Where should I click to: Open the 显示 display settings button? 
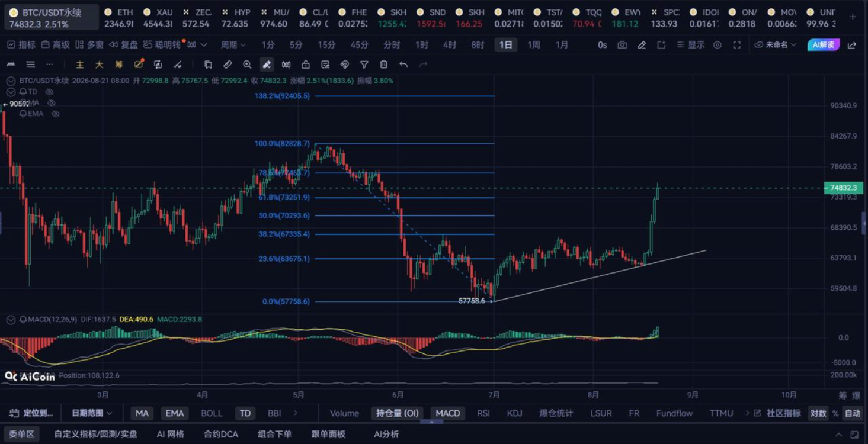click(691, 45)
